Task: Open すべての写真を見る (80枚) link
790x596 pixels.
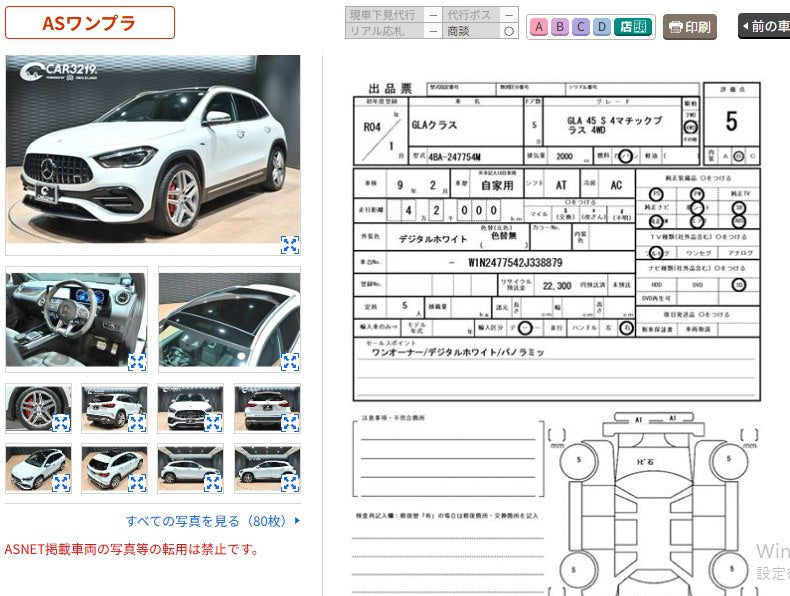Action: [212, 521]
